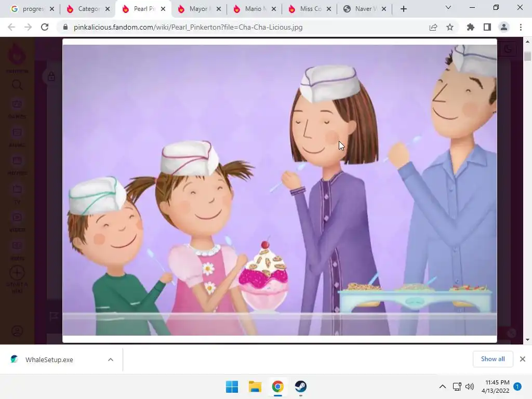Click the Chrome taskbar icon
532x399 pixels.
point(277,387)
